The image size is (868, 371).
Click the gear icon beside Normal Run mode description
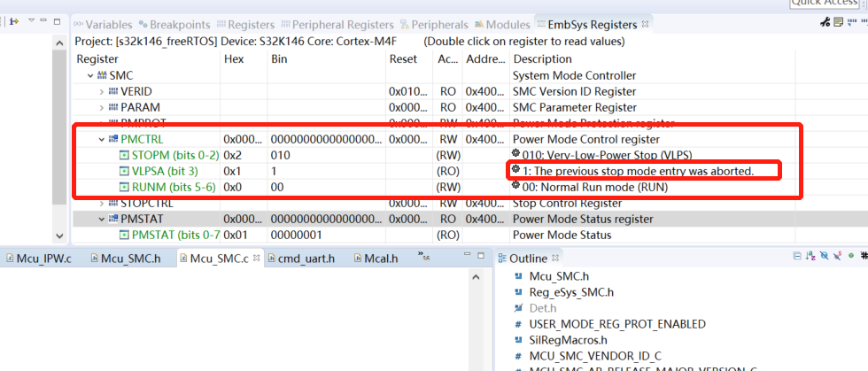click(516, 186)
